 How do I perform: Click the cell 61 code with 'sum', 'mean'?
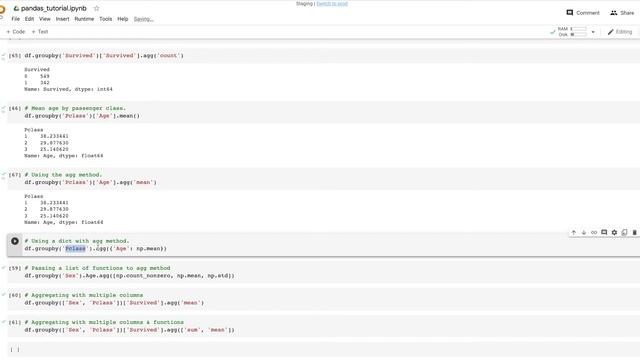pos(129,330)
